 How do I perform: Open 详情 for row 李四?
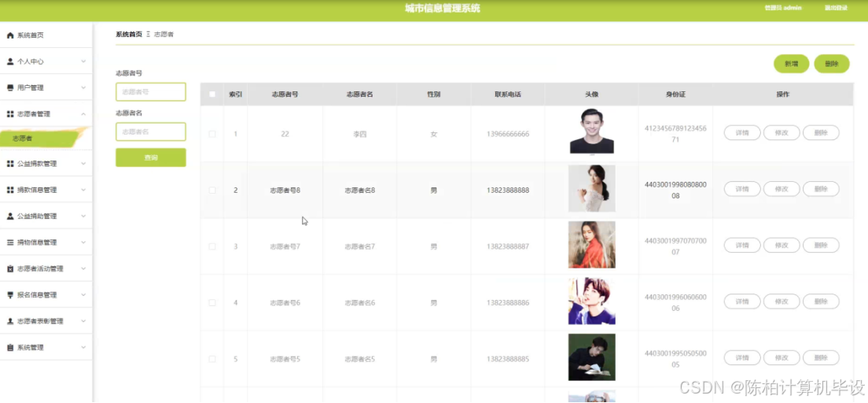pos(741,133)
